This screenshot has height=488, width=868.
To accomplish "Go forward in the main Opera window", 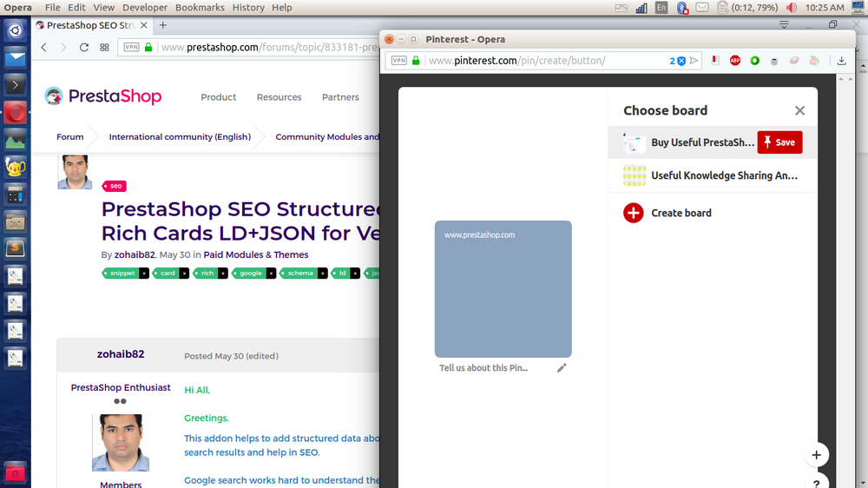I will coord(63,47).
